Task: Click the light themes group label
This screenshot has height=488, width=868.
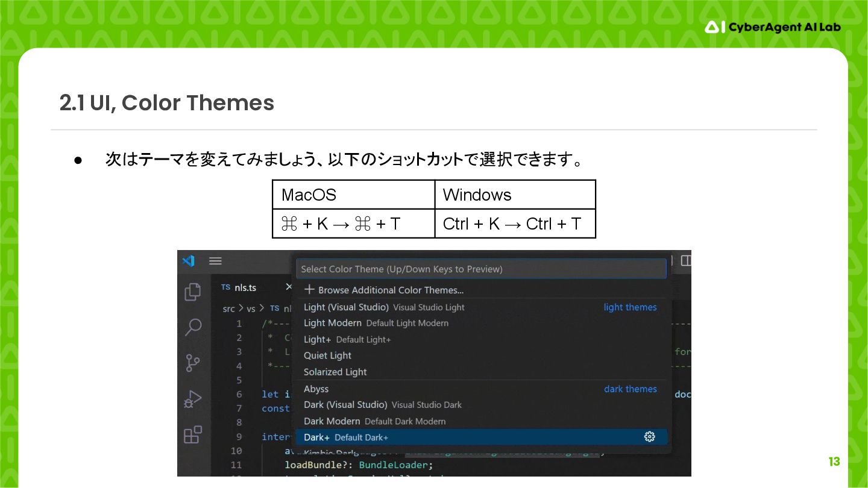Action: (630, 307)
